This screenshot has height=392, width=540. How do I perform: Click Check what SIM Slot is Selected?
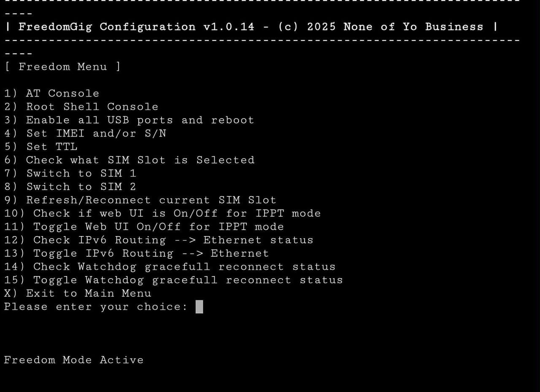[130, 160]
